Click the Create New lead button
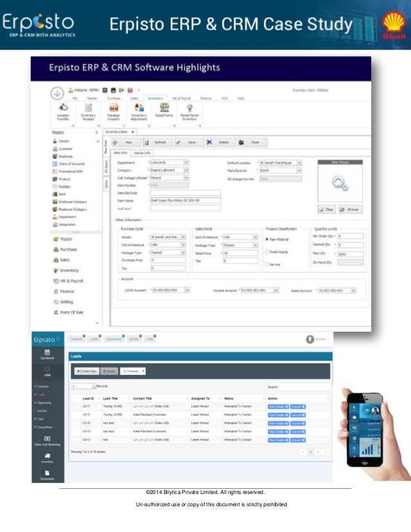411x532 pixels. [x=86, y=371]
